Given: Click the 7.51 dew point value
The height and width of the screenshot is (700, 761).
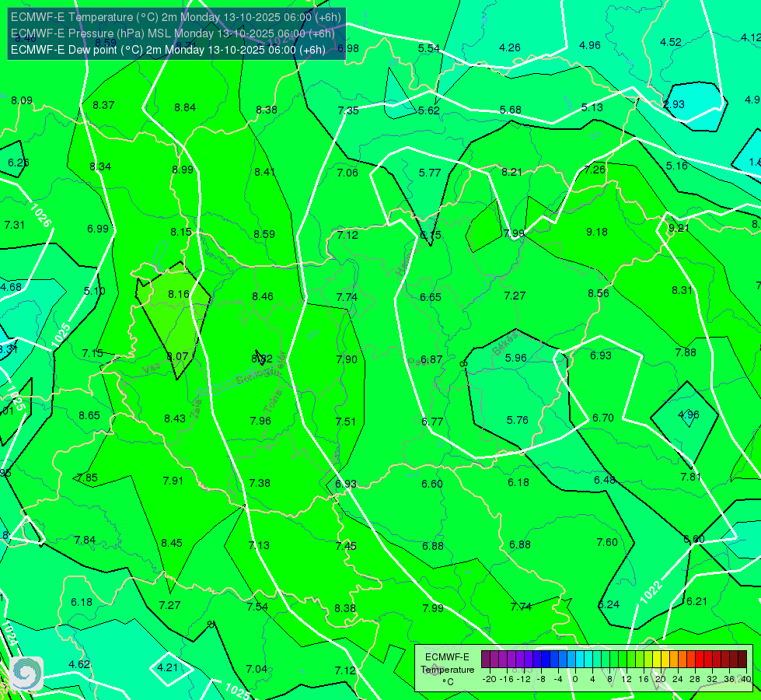Looking at the screenshot, I should point(346,422).
